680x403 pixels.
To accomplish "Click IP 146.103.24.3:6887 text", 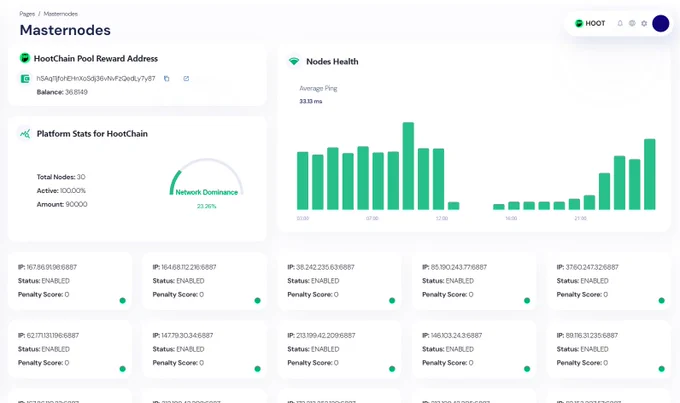I will point(457,335).
